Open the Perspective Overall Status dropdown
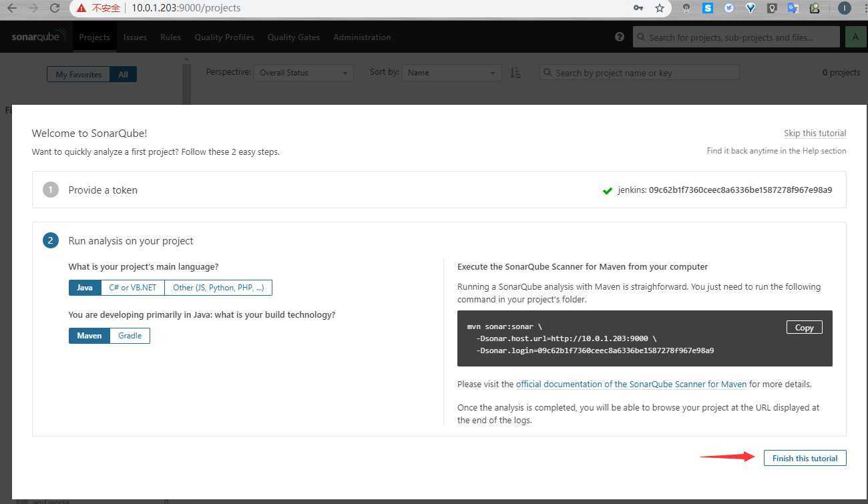This screenshot has height=504, width=868. pyautogui.click(x=304, y=73)
